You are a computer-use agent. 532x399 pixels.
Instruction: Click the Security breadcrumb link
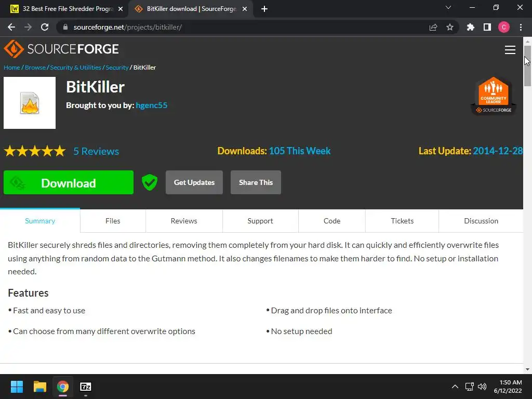(117, 68)
